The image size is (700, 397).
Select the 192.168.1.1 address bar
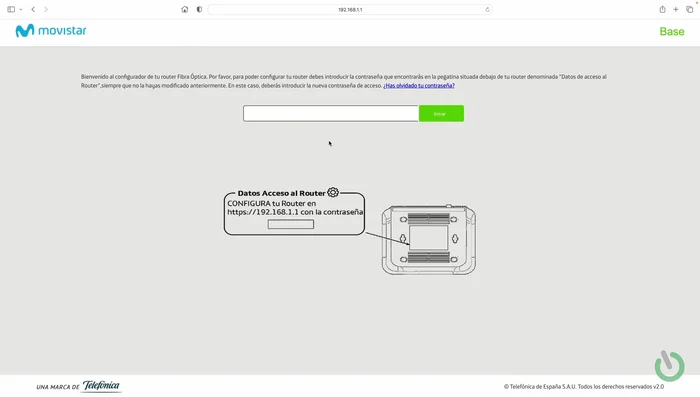(350, 9)
